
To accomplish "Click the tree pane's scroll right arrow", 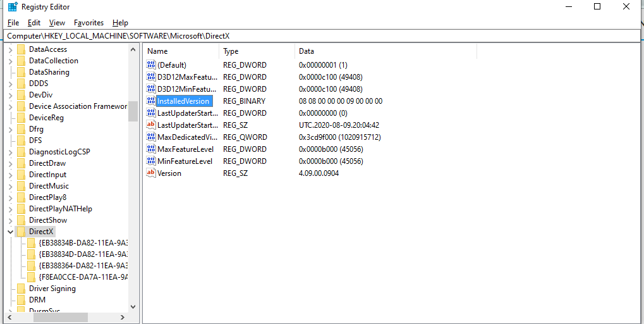I will pos(123,318).
